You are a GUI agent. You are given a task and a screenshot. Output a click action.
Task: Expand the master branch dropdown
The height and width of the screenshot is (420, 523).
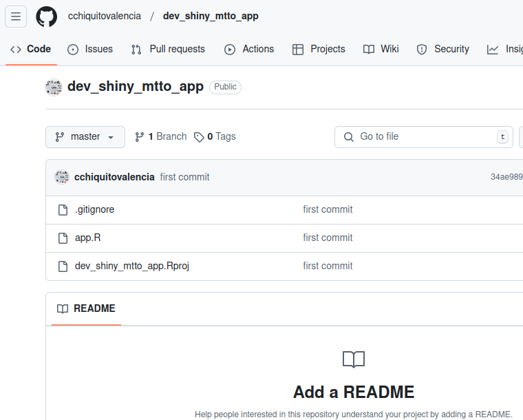(x=85, y=137)
